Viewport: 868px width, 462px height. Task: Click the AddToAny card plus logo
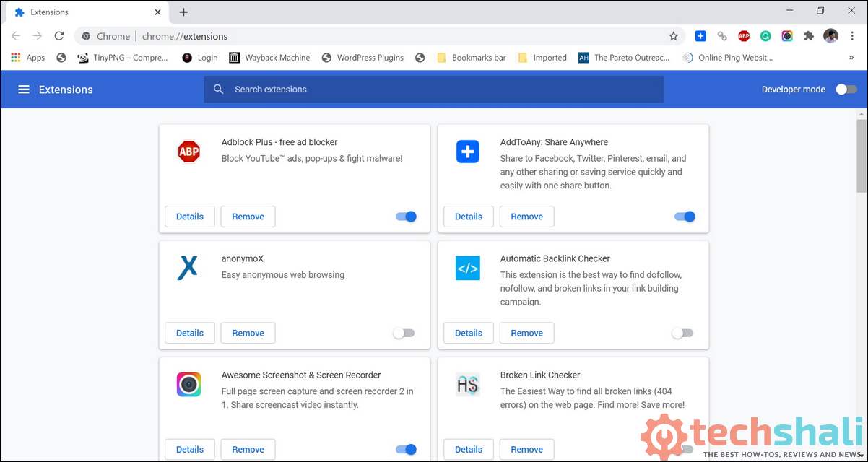coord(468,152)
